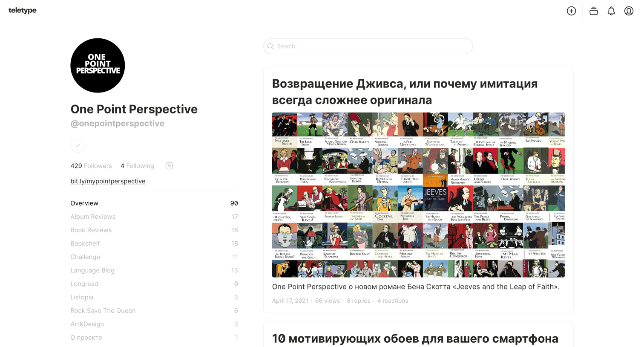Select the Book Reviews section
Image resolution: width=644 pixels, height=347 pixels.
154,230
